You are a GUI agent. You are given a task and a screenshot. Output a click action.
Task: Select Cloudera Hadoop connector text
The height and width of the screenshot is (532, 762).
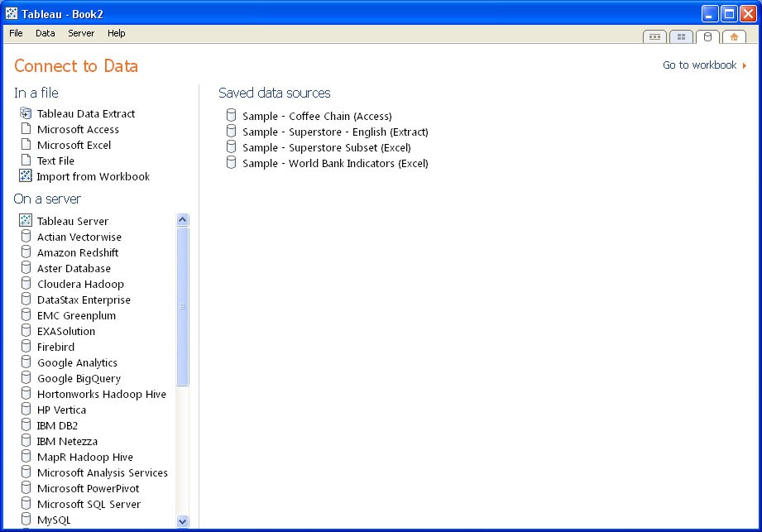81,284
